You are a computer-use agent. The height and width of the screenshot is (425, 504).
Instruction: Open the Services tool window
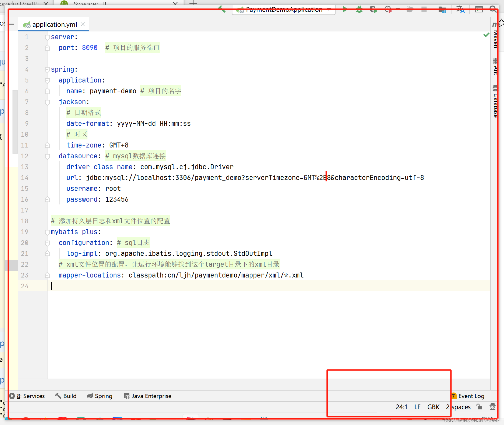click(x=27, y=396)
